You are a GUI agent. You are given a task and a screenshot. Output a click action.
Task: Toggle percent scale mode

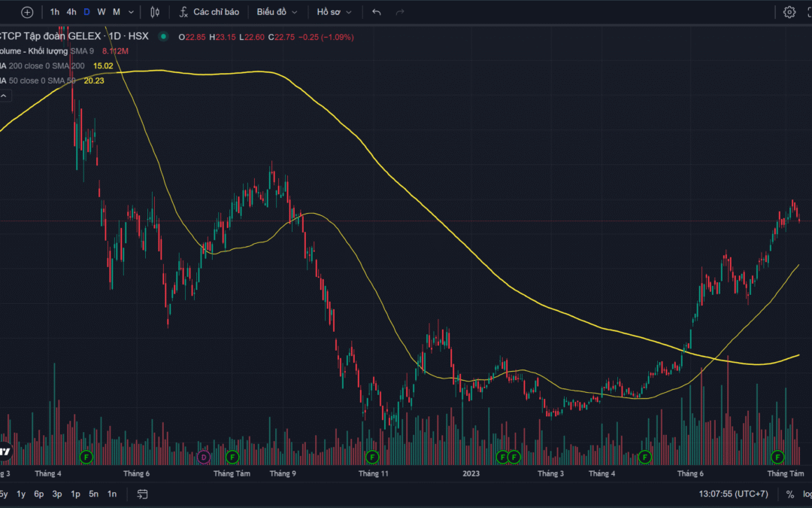pos(790,494)
